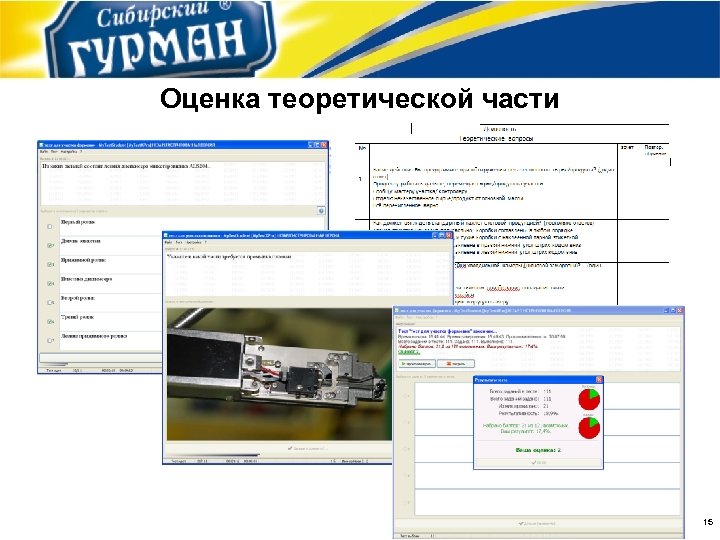
Task: Close the left test window
Action: 324,145
